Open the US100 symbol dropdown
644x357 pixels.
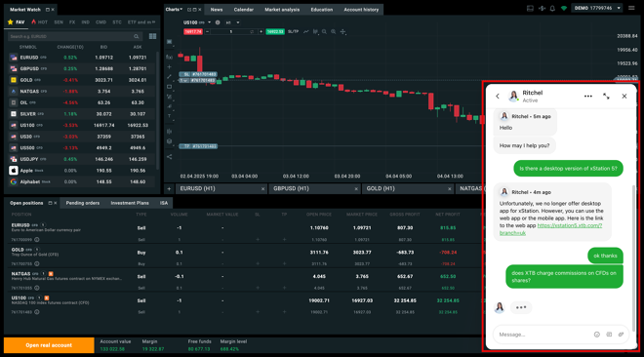[209, 22]
